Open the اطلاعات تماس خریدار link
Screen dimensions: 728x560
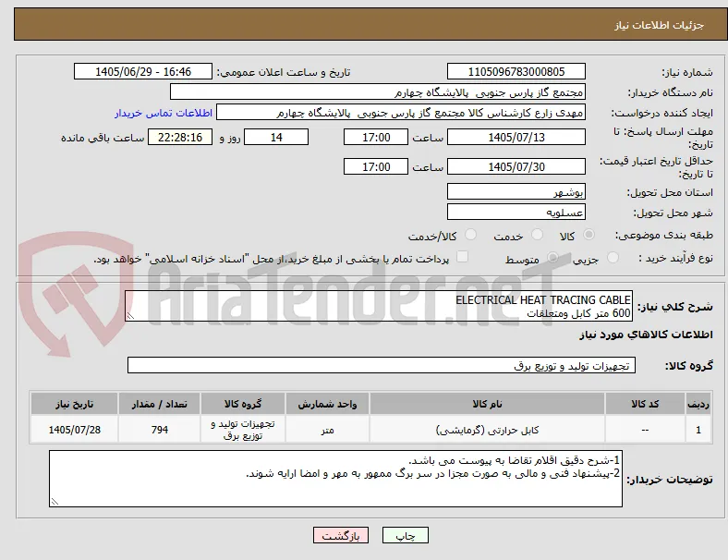(164, 113)
